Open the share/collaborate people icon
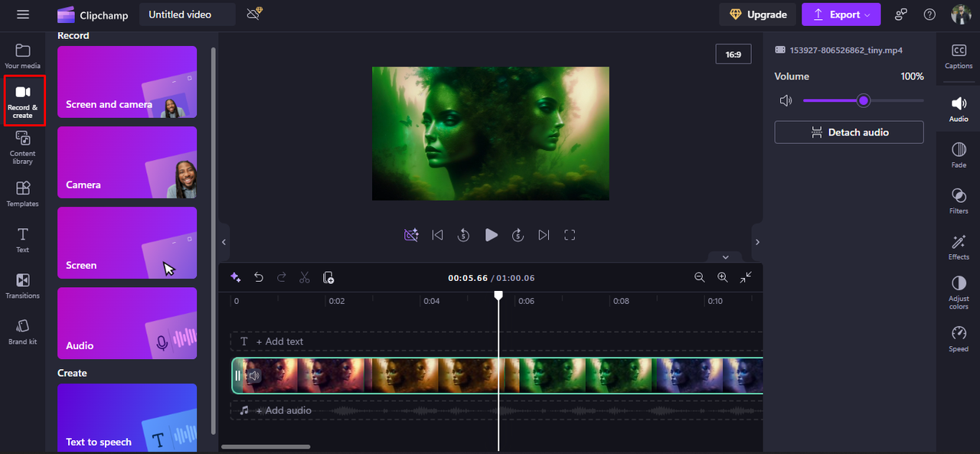The height and width of the screenshot is (454, 980). click(x=901, y=15)
